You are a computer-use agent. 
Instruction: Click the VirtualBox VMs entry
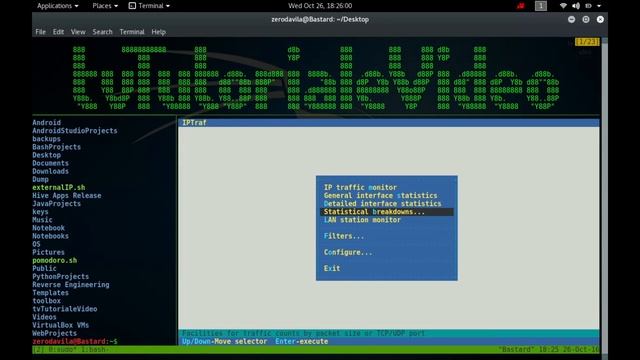tap(60, 325)
